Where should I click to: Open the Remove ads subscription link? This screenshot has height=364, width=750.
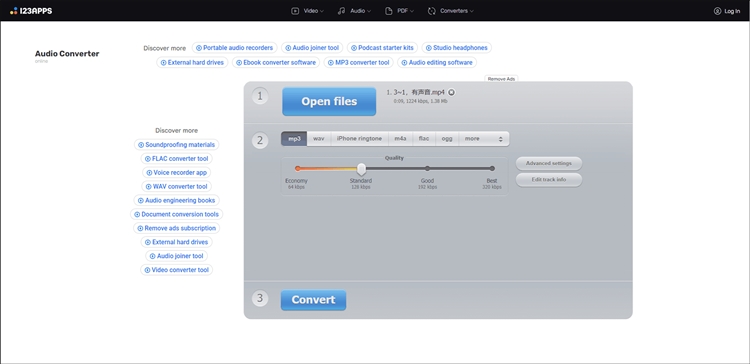tap(176, 228)
